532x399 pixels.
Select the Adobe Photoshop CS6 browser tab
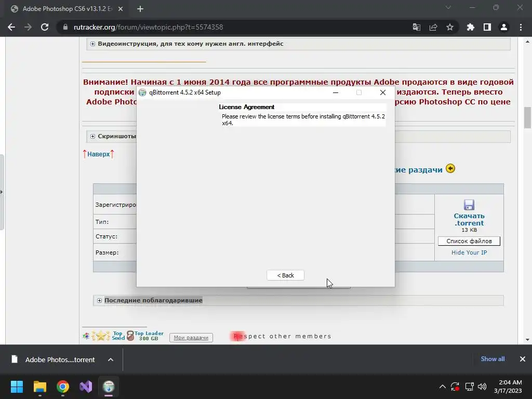[x=67, y=9]
